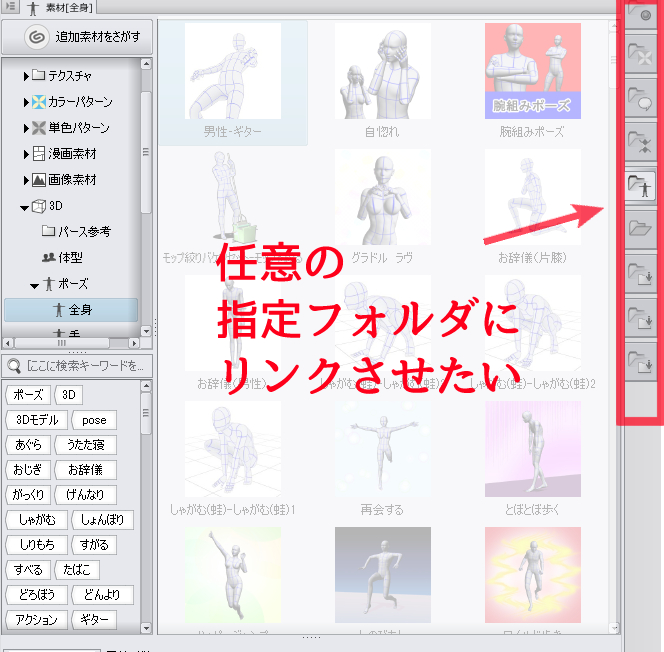Click the テクスチャ folder icon

tap(39, 75)
